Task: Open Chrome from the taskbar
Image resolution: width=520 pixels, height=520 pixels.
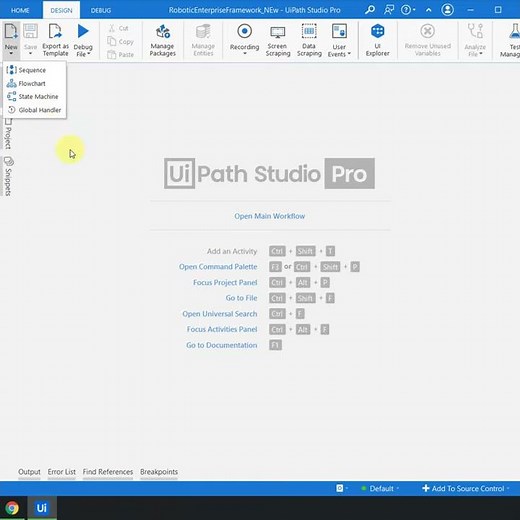Action: coord(12,508)
